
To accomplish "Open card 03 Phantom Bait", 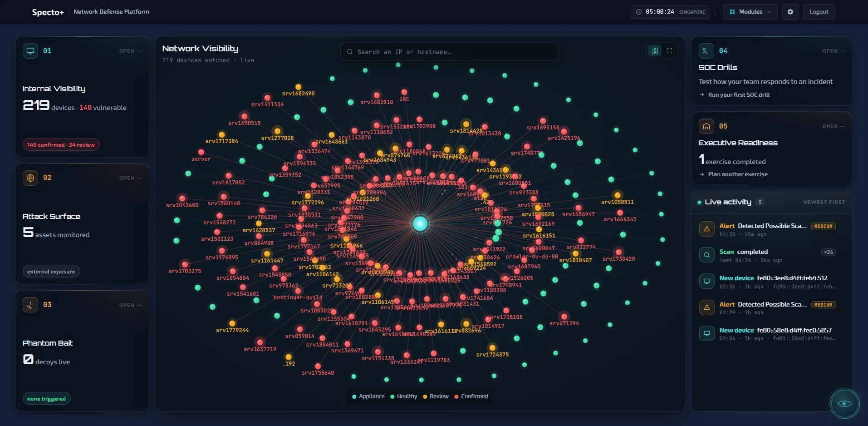I will click(130, 305).
